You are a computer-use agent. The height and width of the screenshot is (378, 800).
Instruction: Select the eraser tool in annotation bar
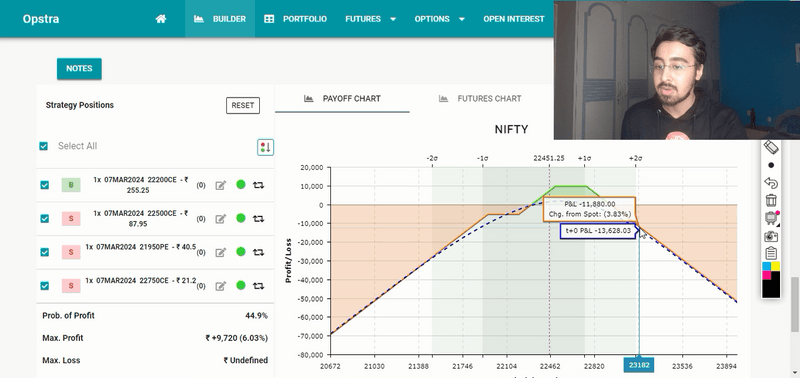pos(771,147)
